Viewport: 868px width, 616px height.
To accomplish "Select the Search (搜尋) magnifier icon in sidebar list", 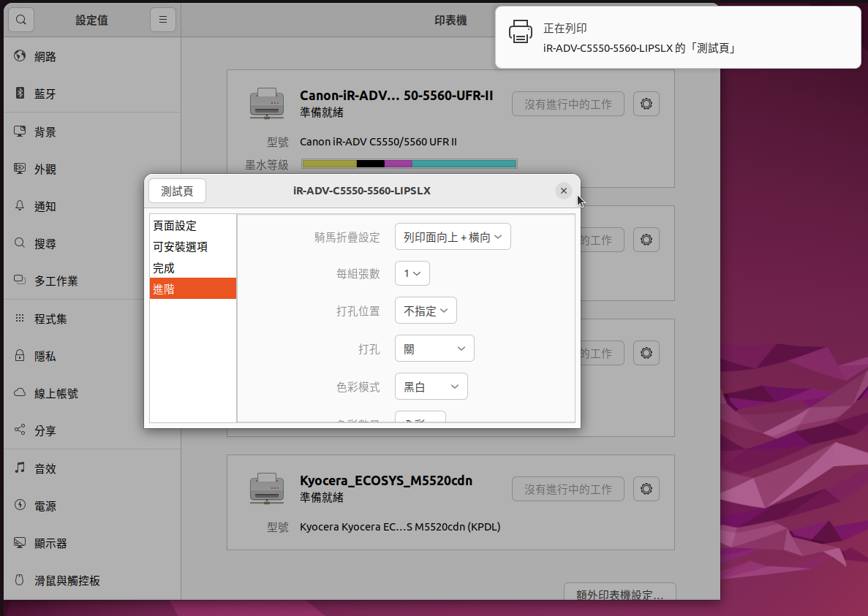I will click(20, 243).
